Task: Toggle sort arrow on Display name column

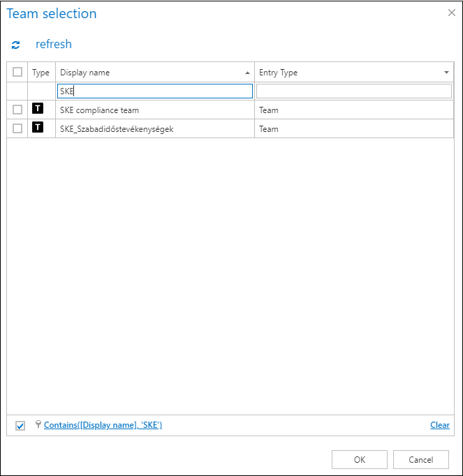Action: point(247,73)
